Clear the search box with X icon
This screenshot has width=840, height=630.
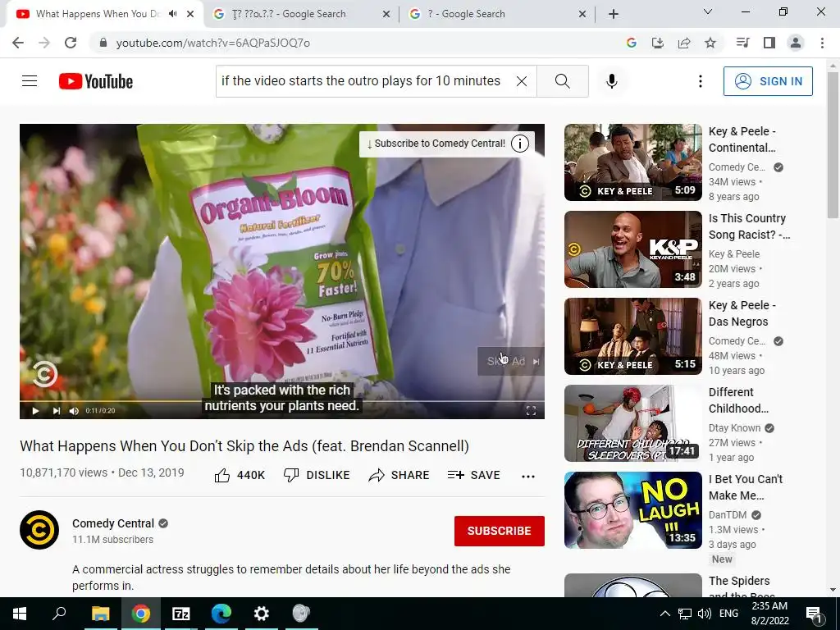[521, 81]
